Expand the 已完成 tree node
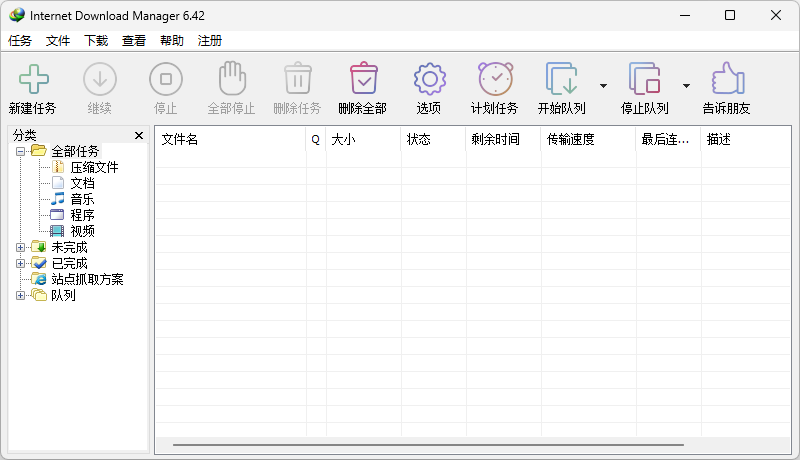The height and width of the screenshot is (460, 800). click(x=20, y=263)
